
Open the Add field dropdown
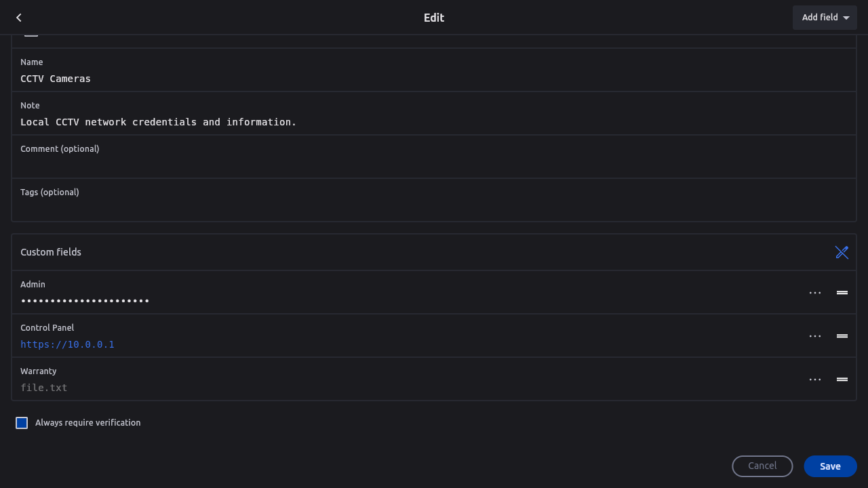[825, 18]
